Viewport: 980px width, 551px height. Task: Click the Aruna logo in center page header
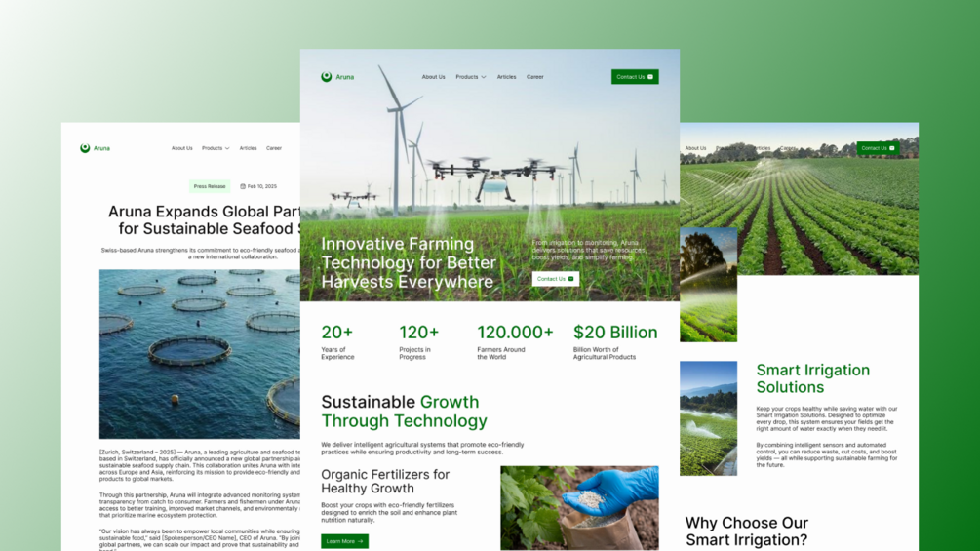coord(337,77)
